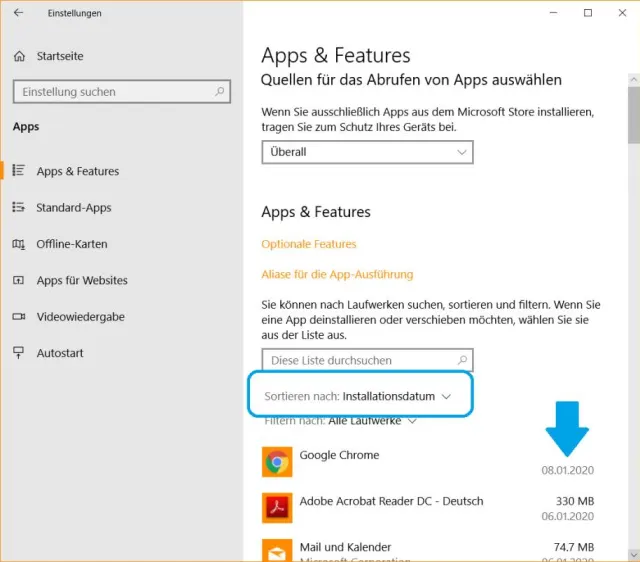Follow the Optionale Features link
Viewport: 640px width, 562px height.
coord(308,244)
